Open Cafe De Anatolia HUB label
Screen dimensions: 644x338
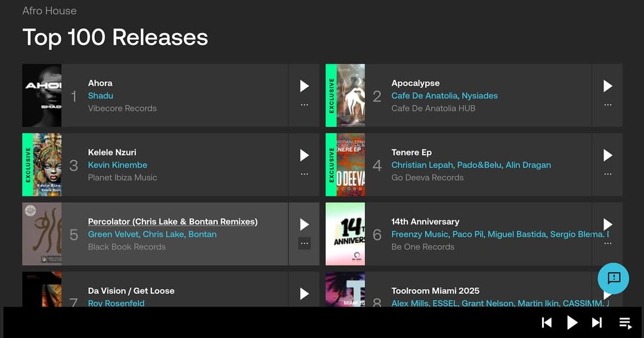point(434,109)
